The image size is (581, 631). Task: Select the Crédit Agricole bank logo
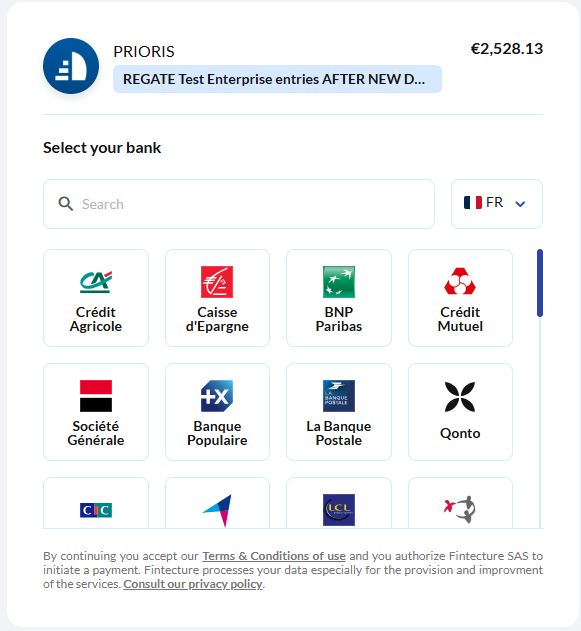pos(96,282)
